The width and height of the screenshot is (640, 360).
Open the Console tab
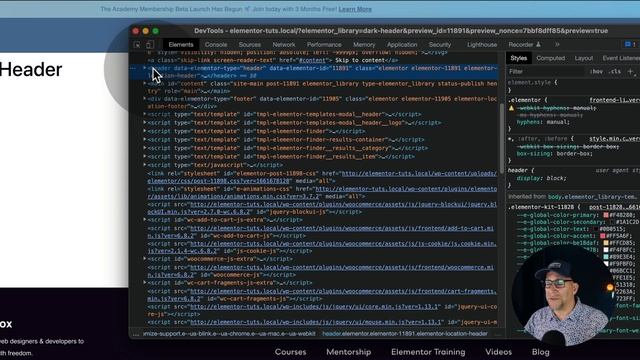pyautogui.click(x=216, y=44)
